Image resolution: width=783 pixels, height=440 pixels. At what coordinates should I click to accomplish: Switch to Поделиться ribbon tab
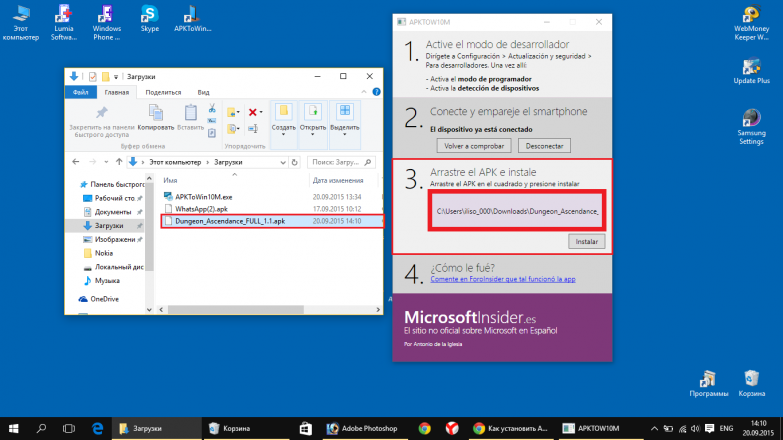click(163, 92)
